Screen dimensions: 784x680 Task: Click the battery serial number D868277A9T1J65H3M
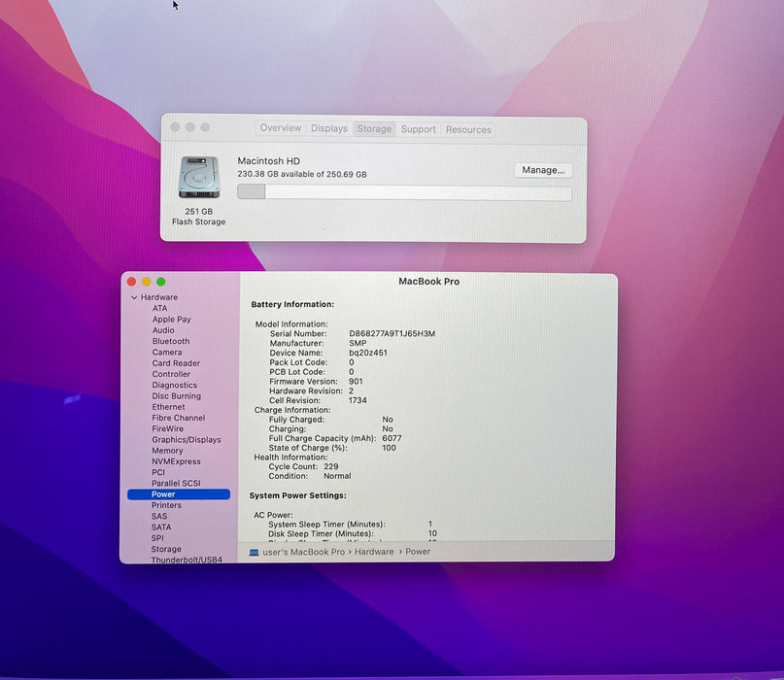(x=392, y=334)
